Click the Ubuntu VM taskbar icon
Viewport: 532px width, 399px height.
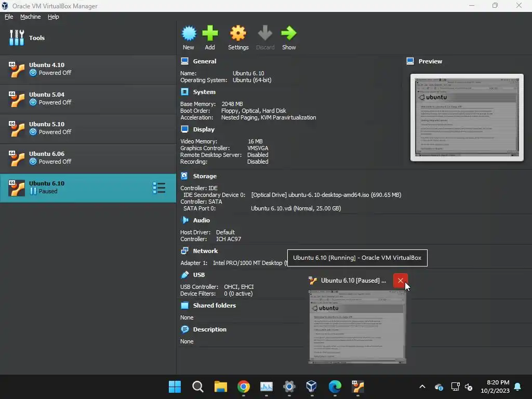[x=357, y=387]
